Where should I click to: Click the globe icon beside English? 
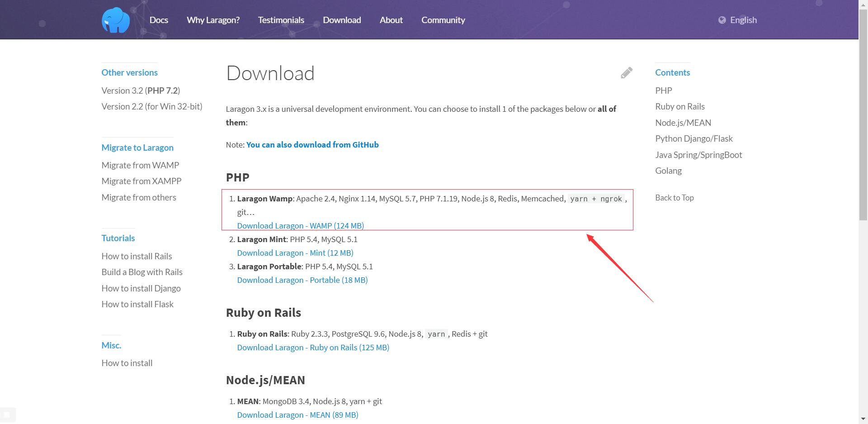tap(722, 20)
